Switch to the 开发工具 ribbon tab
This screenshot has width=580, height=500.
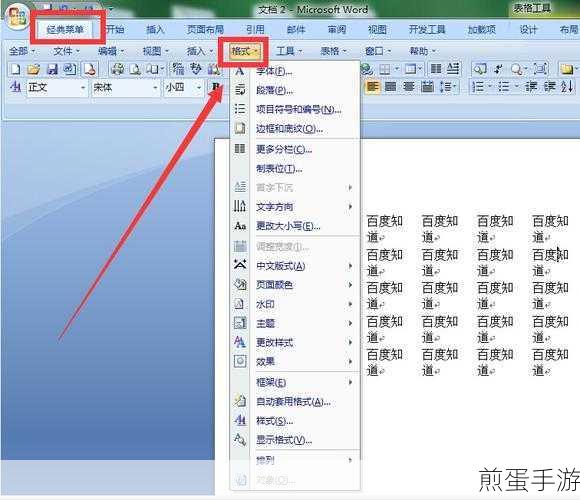[426, 29]
